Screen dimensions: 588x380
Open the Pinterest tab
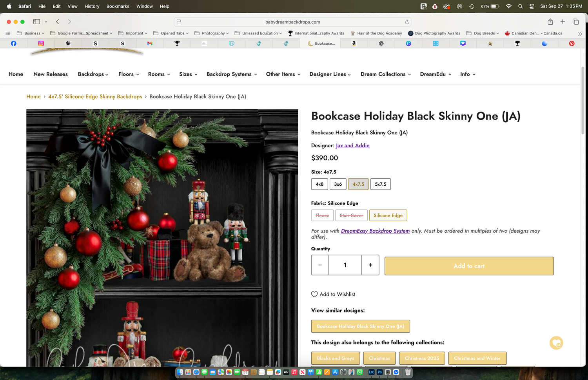pyautogui.click(x=572, y=43)
